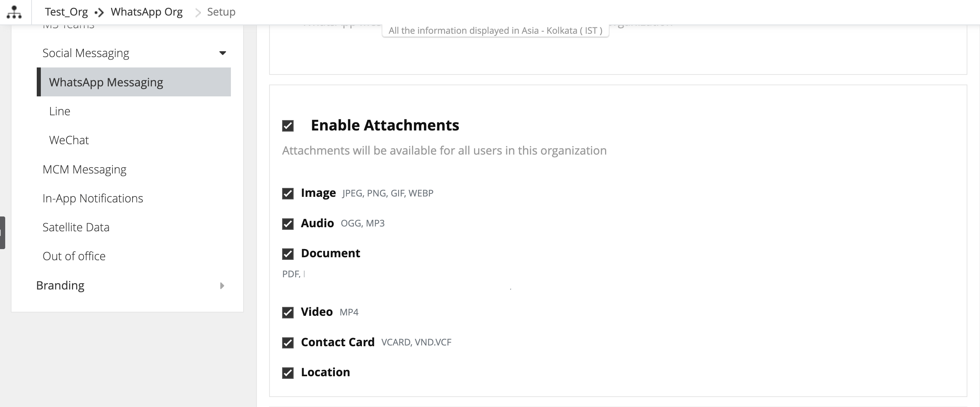Open In-App Notifications settings
The image size is (980, 407).
tap(93, 198)
